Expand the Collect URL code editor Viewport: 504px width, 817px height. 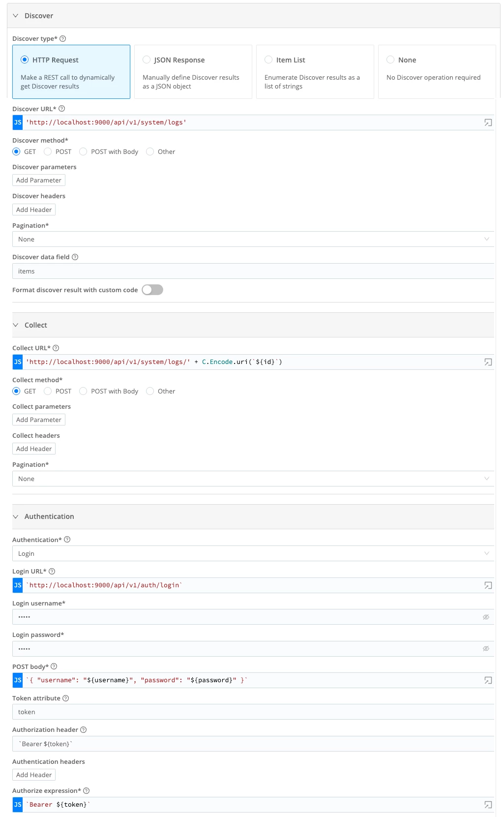[488, 362]
